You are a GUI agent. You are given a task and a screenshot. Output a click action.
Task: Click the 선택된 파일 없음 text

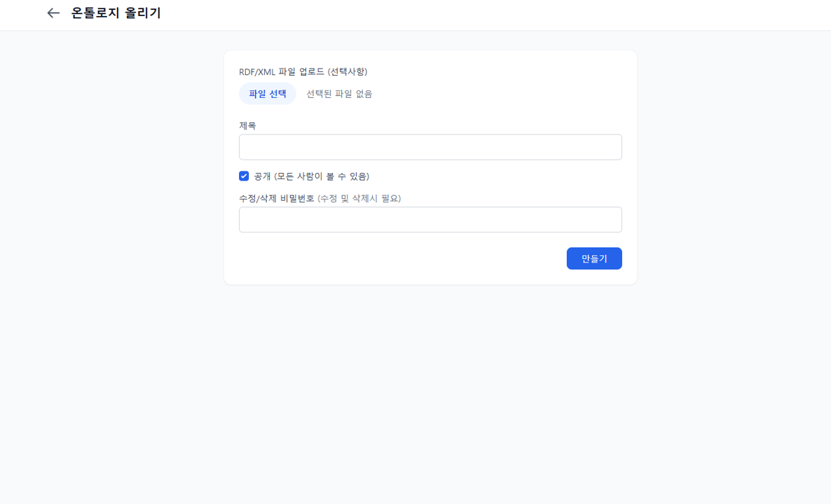[339, 94]
